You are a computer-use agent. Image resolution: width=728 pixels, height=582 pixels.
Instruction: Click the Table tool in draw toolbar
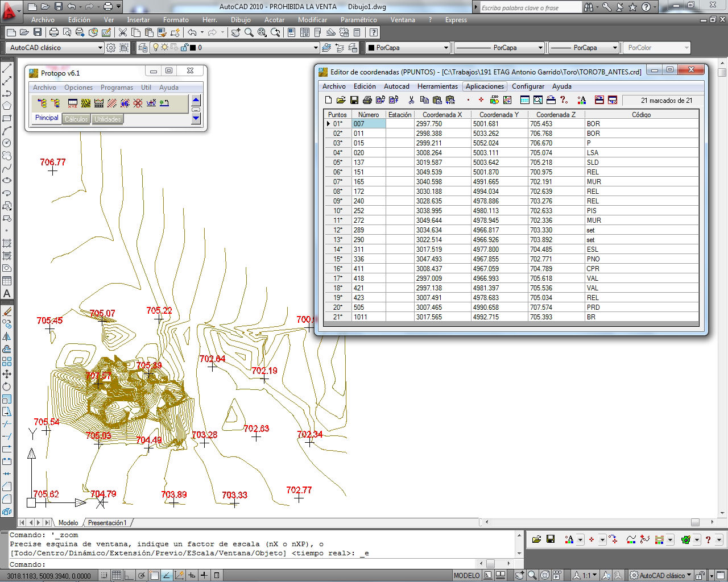pos(7,281)
